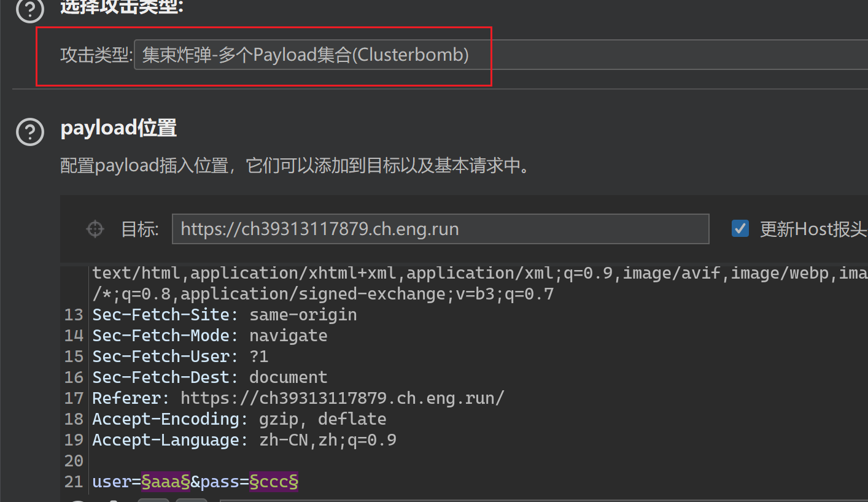Click the application/signed-exchange;v=b3 line

[323, 294]
